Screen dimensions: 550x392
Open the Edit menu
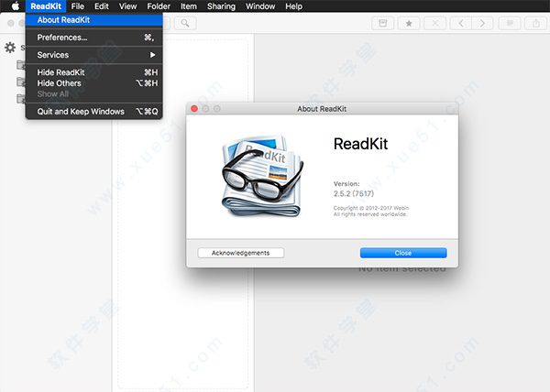pos(102,6)
